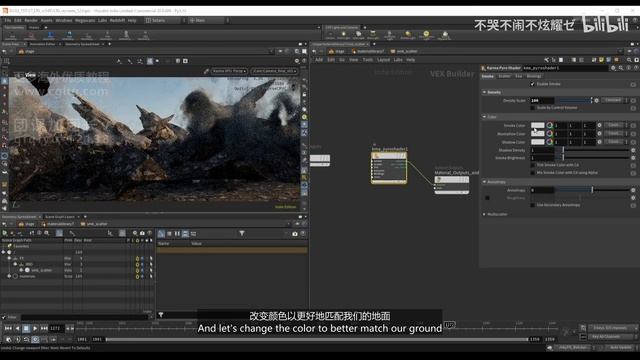The height and width of the screenshot is (360, 640).
Task: Jump to last frame in playbar
Action: coord(44,328)
